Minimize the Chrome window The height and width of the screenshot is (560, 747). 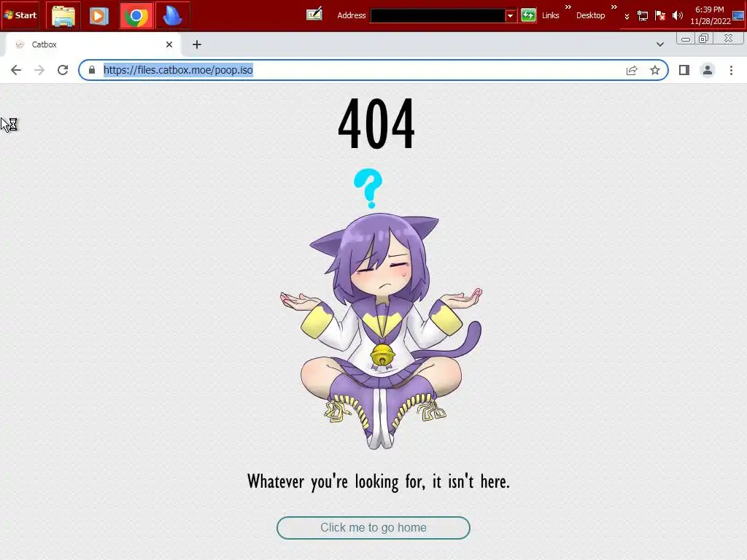click(686, 39)
